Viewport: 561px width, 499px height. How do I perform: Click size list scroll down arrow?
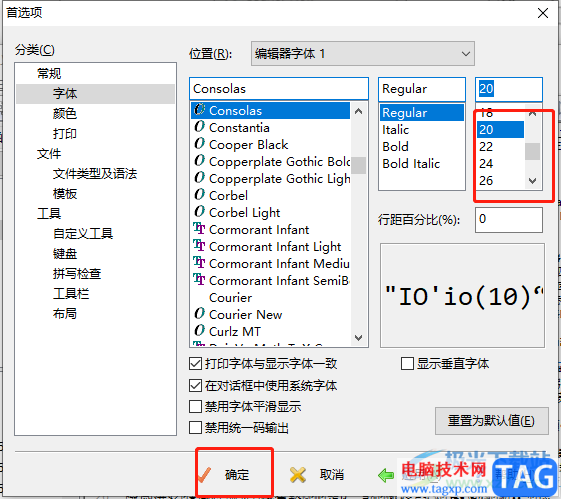click(x=533, y=181)
